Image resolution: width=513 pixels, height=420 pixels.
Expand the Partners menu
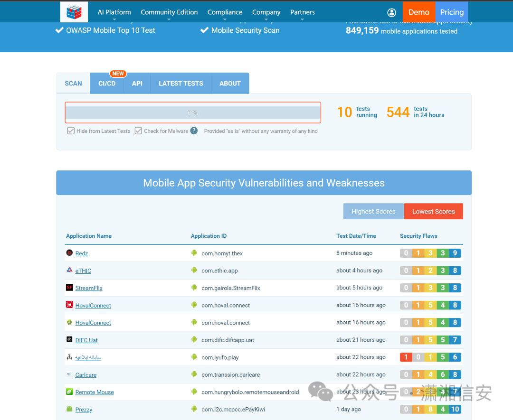pos(302,12)
